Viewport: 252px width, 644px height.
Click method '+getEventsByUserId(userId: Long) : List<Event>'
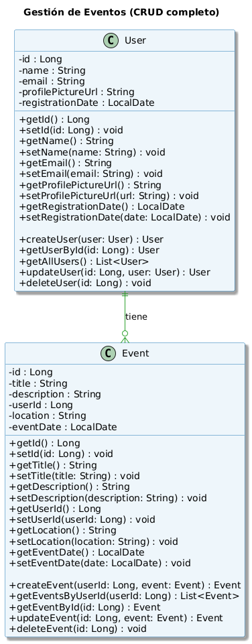pyautogui.click(x=124, y=596)
